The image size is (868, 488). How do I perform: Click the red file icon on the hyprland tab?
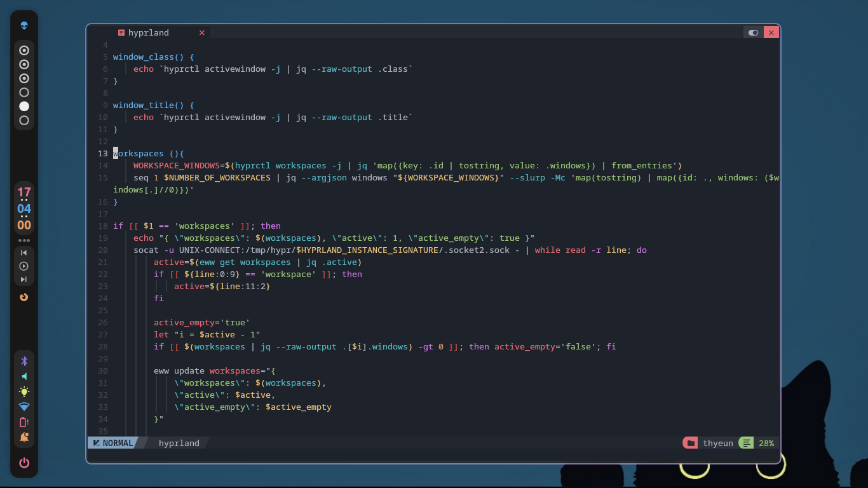pos(121,32)
